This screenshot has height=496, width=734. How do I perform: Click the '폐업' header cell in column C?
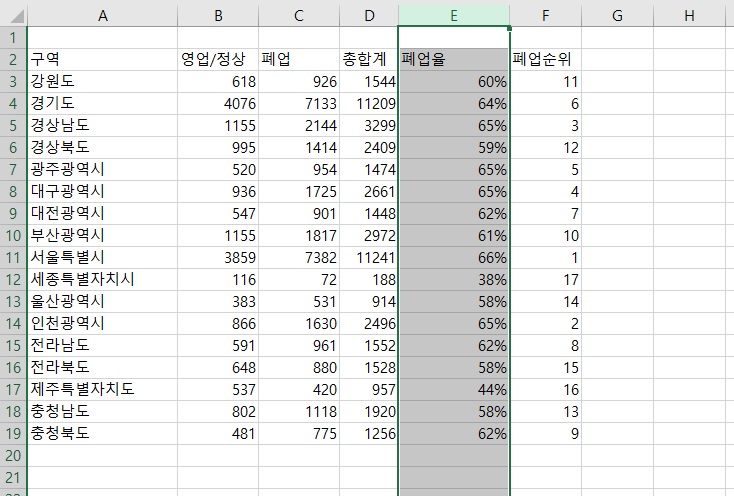(x=299, y=60)
